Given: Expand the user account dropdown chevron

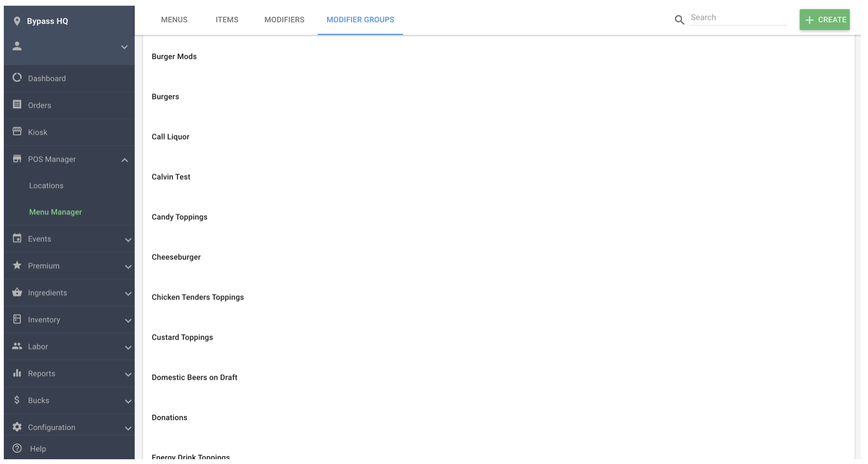Looking at the screenshot, I should [x=124, y=47].
